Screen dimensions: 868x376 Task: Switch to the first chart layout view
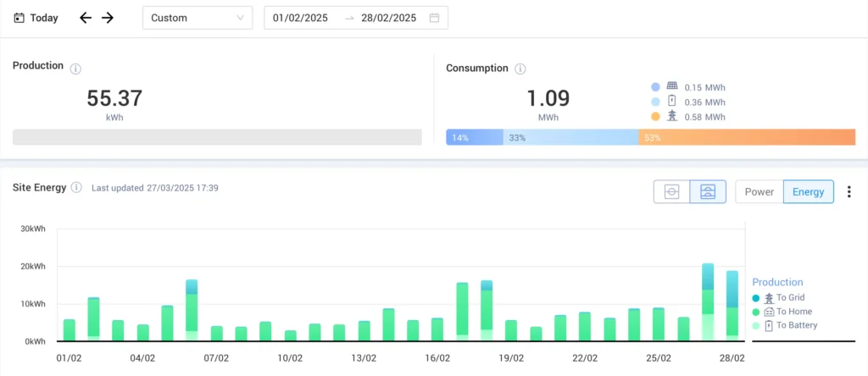pos(671,192)
